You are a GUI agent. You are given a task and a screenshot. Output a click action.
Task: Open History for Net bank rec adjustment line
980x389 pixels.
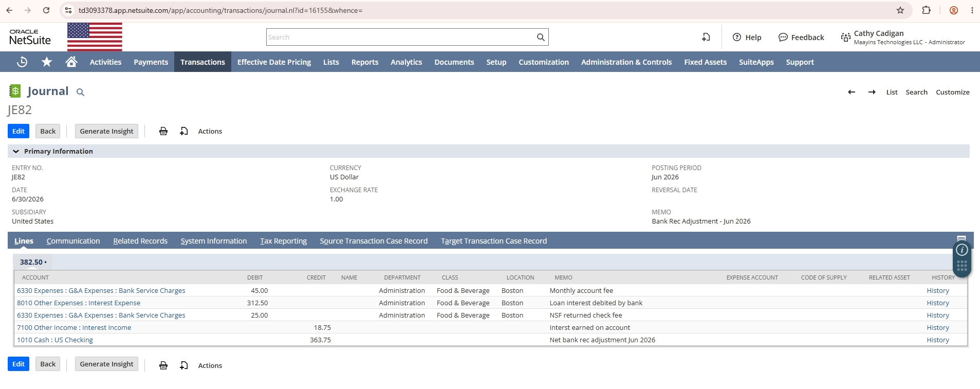[938, 340]
